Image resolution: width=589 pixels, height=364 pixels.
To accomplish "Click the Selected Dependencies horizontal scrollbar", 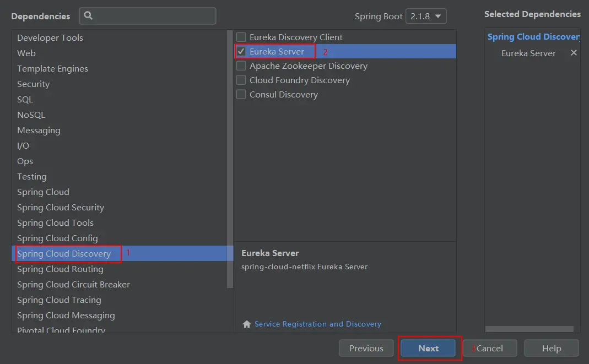I will tap(529, 329).
